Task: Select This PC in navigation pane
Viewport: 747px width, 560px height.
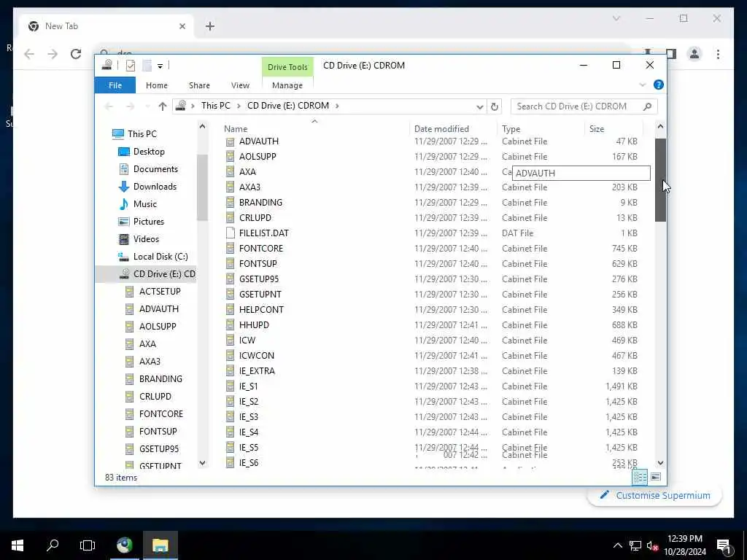Action: [142, 134]
